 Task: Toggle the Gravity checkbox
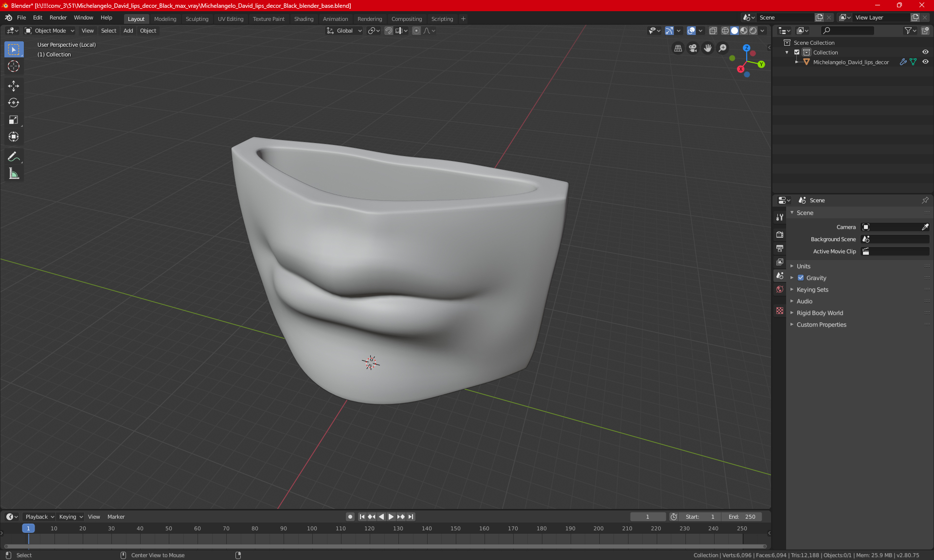pos(801,278)
